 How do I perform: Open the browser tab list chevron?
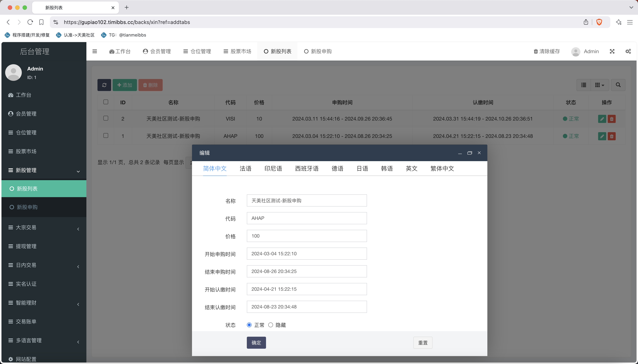point(631,8)
